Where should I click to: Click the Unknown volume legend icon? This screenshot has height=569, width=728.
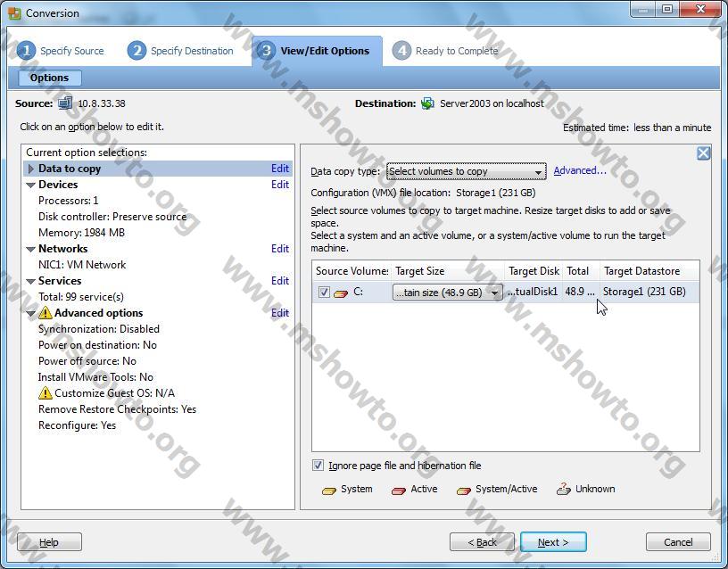(564, 489)
